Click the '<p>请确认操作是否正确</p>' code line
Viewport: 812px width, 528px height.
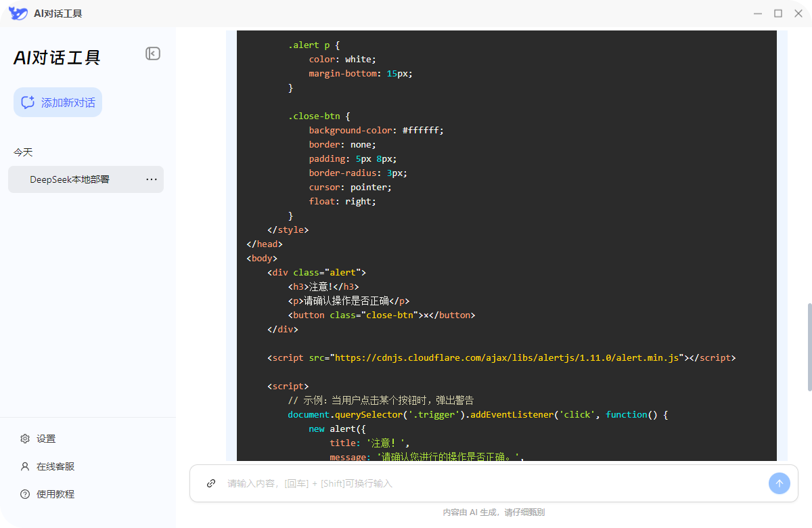[x=349, y=301]
